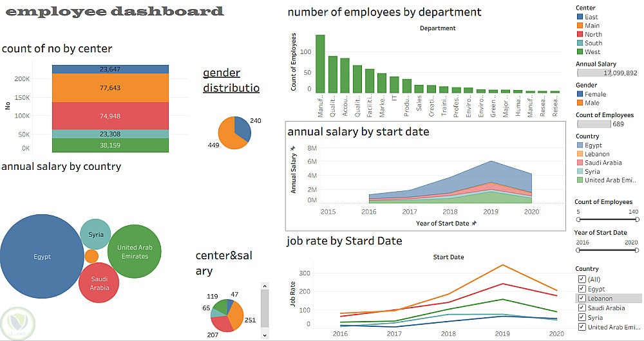Toggle the Lebanon country filter checkbox
This screenshot has width=644, height=341.
[x=582, y=299]
